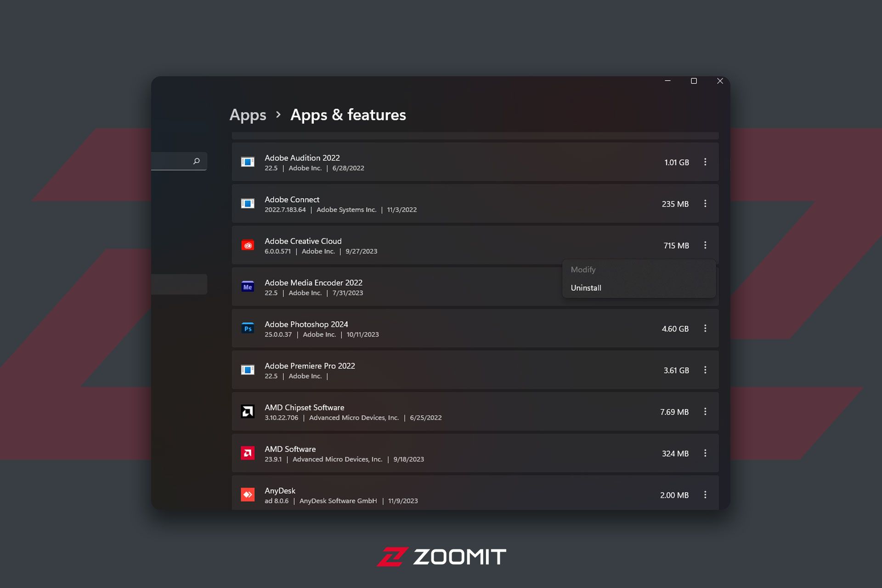Open options menu for Adobe Creative Cloud

pos(705,245)
